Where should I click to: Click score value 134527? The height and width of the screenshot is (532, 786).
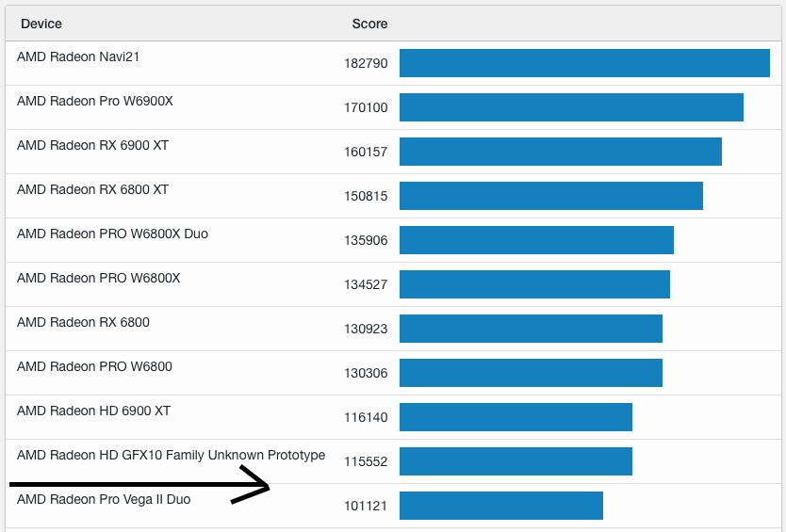pyautogui.click(x=366, y=284)
